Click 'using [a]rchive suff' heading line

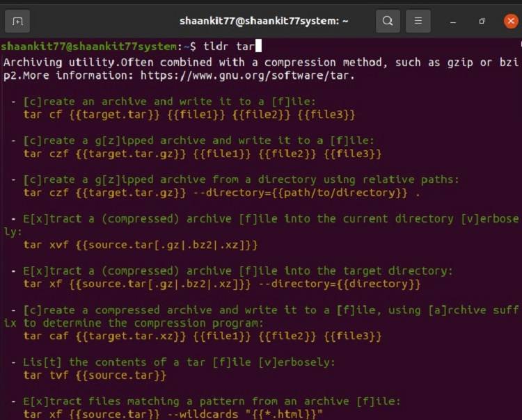coord(453,310)
